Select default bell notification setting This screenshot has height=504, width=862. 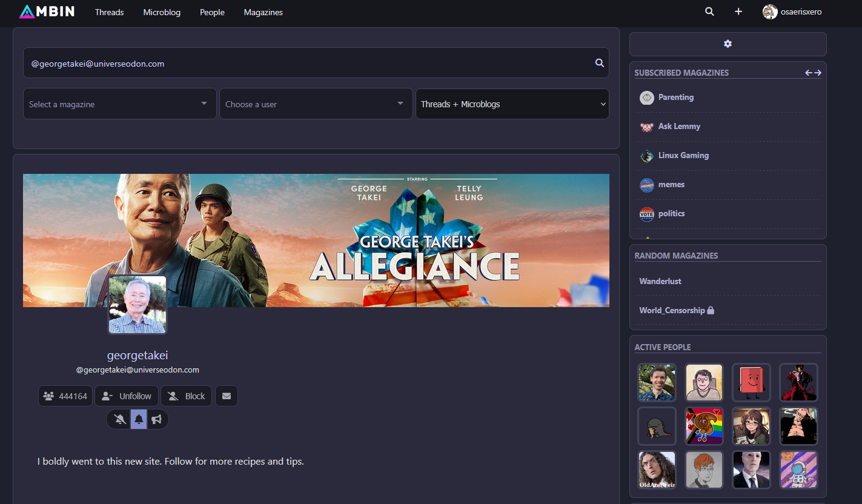click(139, 419)
